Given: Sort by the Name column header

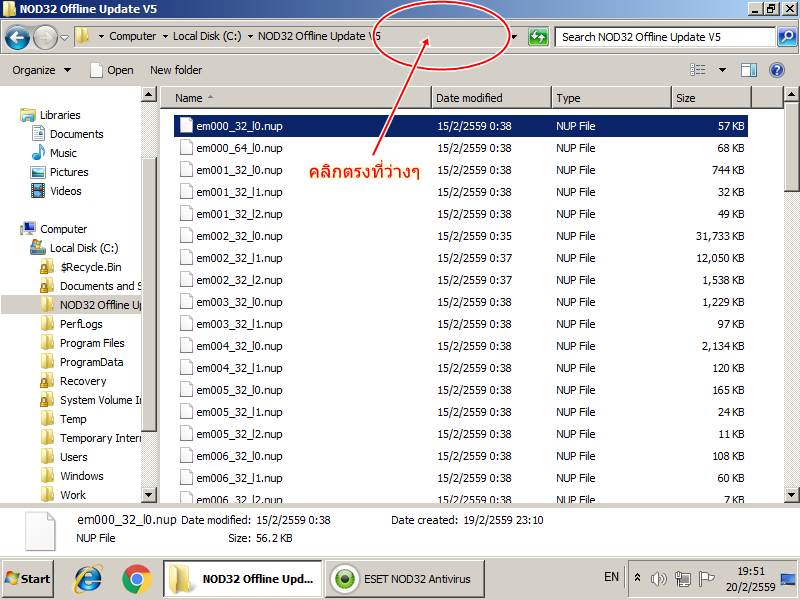Looking at the screenshot, I should 296,98.
